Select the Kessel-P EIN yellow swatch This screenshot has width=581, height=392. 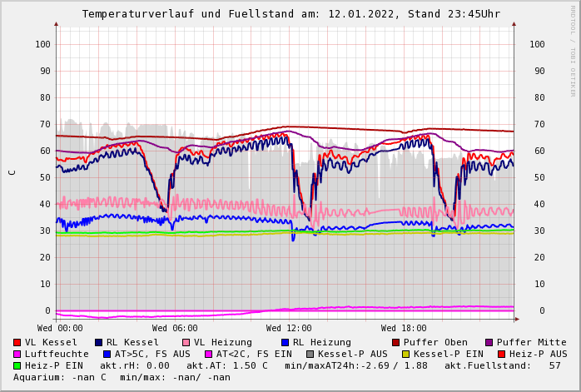click(x=405, y=355)
